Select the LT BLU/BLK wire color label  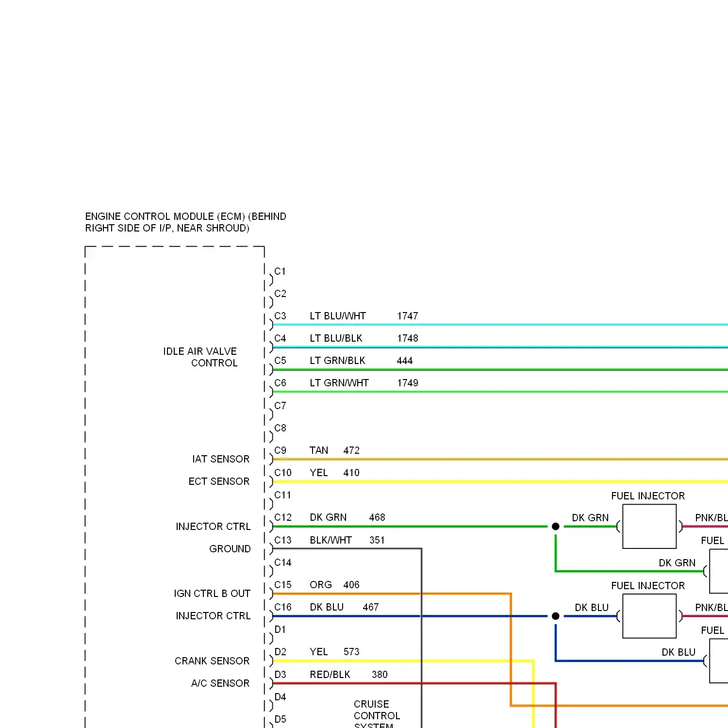pos(336,338)
